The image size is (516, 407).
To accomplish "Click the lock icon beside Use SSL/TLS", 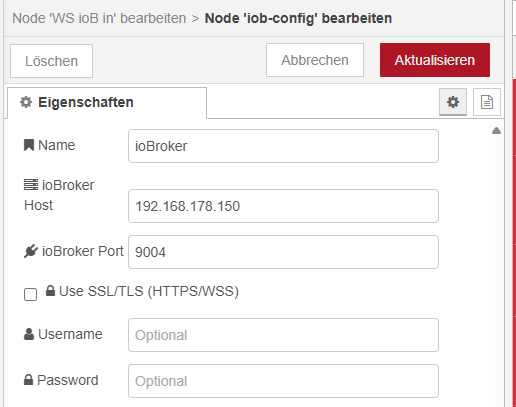I will [x=50, y=291].
